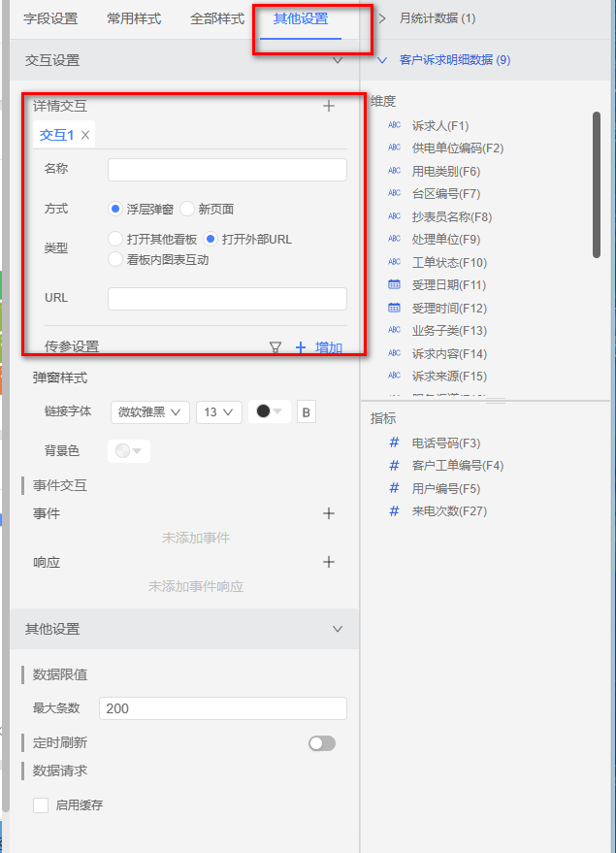Enable the 启用缓存 checkbox

pos(41,804)
